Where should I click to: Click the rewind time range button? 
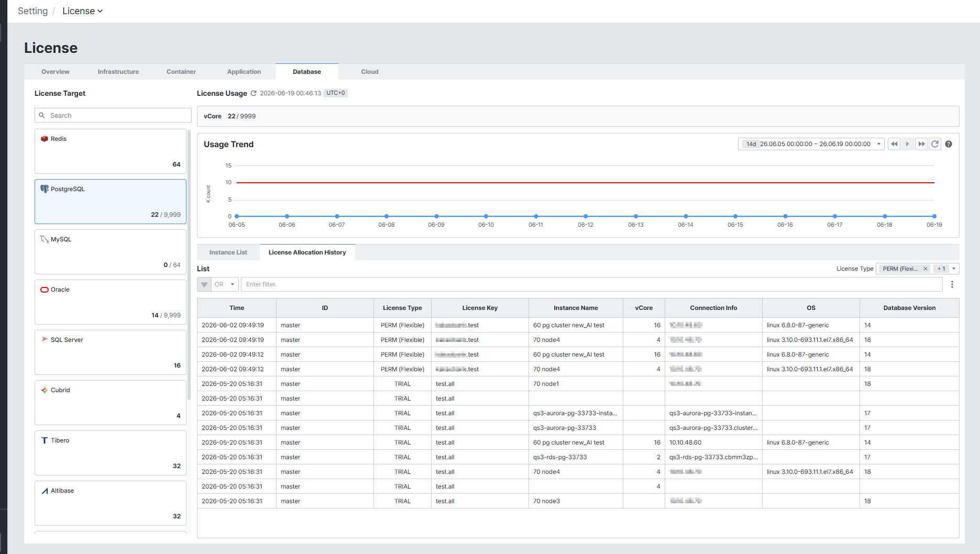pyautogui.click(x=894, y=144)
